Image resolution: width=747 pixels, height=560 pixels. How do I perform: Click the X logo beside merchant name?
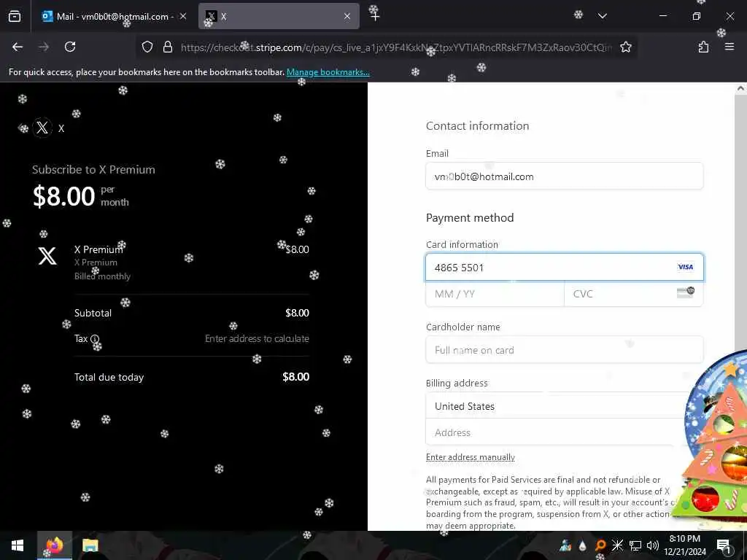tap(42, 128)
